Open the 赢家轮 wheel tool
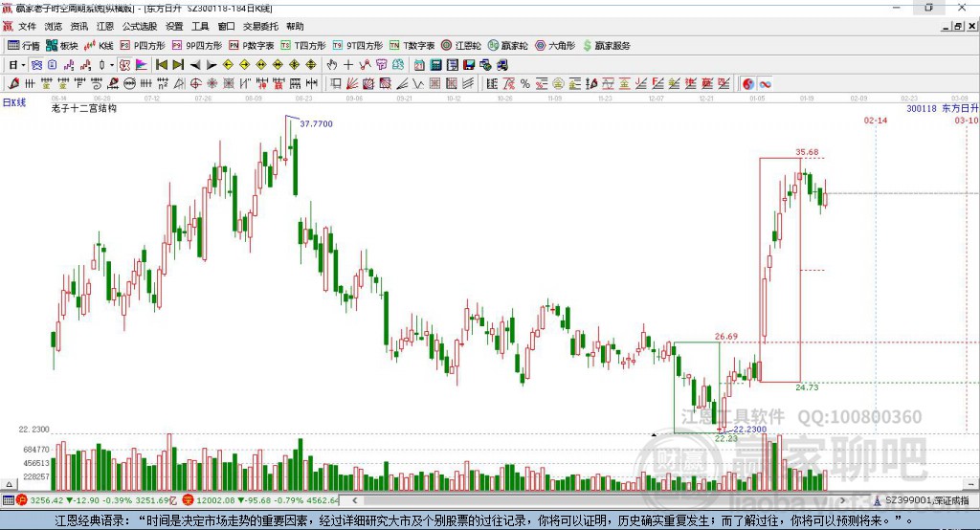980x530 pixels. (x=508, y=46)
